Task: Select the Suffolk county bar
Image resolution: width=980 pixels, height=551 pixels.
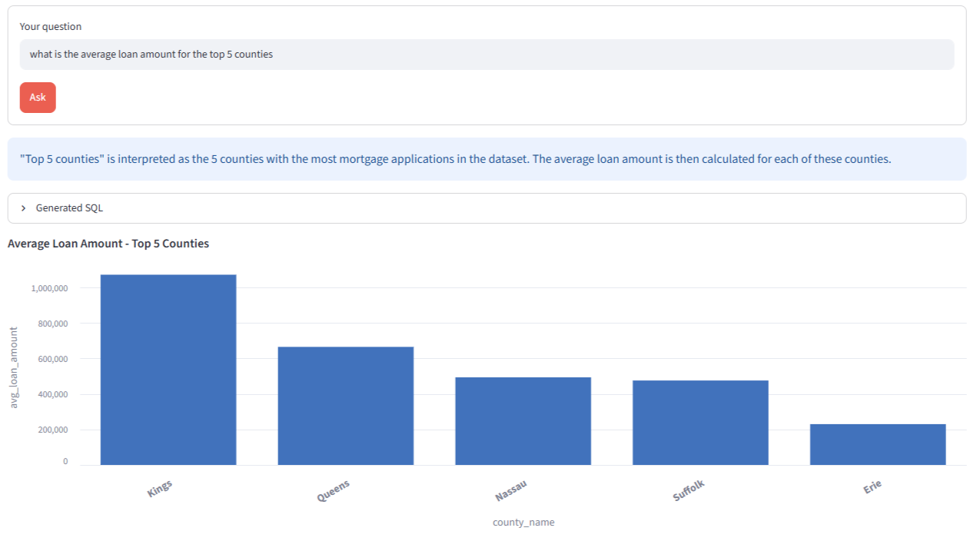Action: (700, 423)
